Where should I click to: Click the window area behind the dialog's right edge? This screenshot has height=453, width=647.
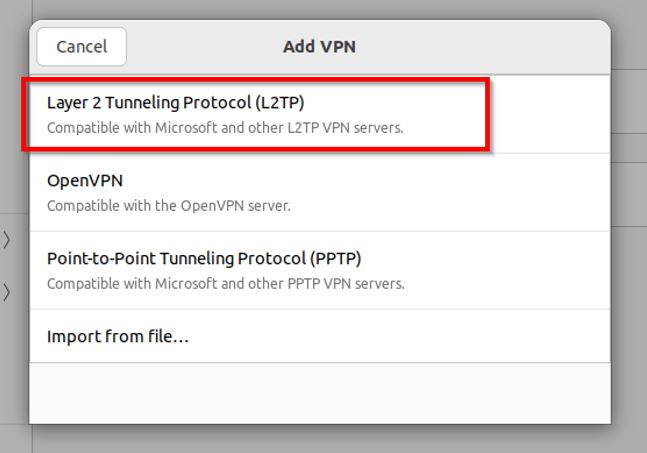point(630,250)
